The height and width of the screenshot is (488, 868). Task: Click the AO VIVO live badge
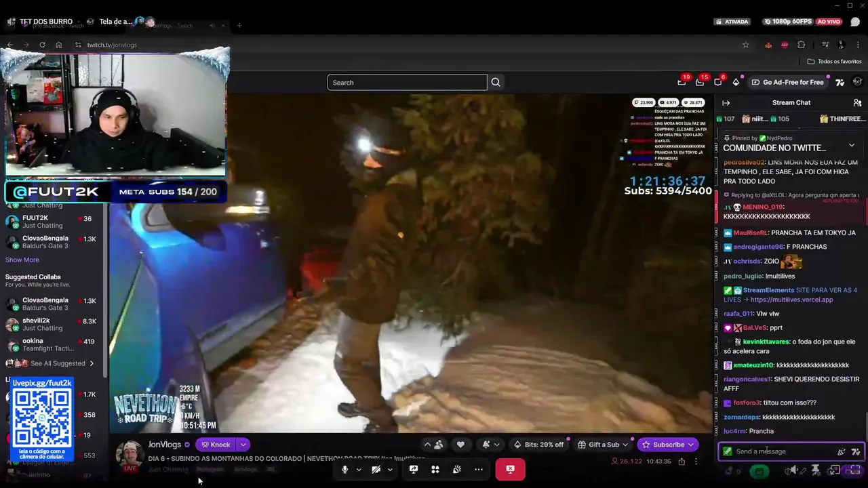pyautogui.click(x=829, y=22)
